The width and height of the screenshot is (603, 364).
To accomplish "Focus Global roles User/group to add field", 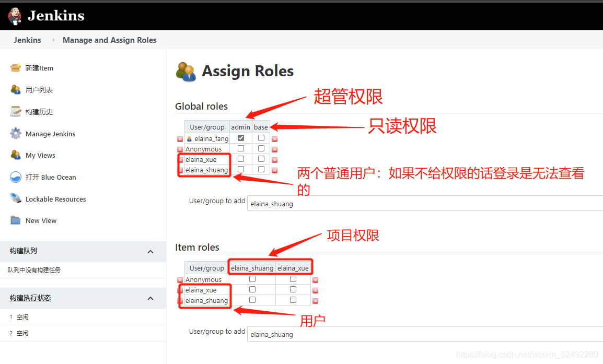I will pos(425,204).
